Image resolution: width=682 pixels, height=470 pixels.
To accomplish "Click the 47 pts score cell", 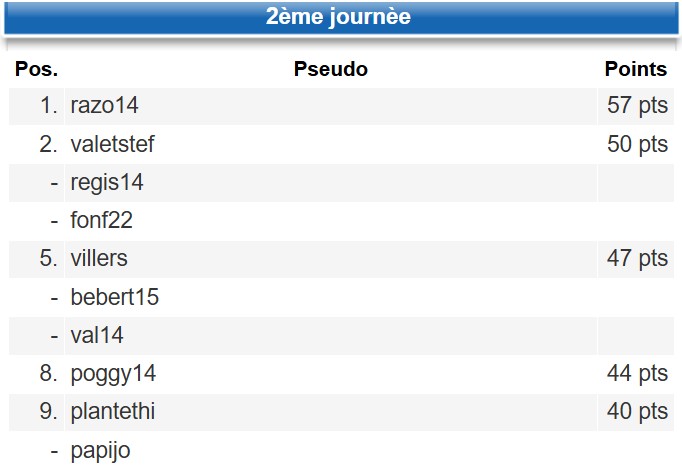I will pos(637,258).
